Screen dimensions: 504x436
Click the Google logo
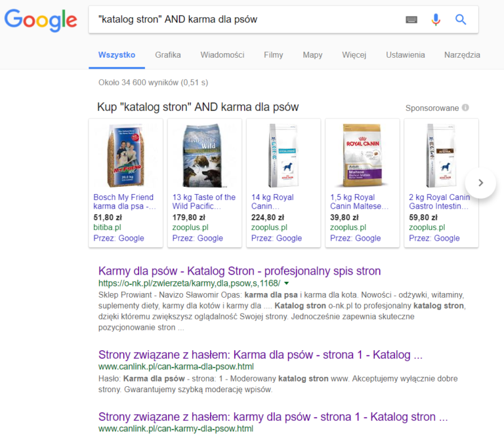(x=41, y=20)
